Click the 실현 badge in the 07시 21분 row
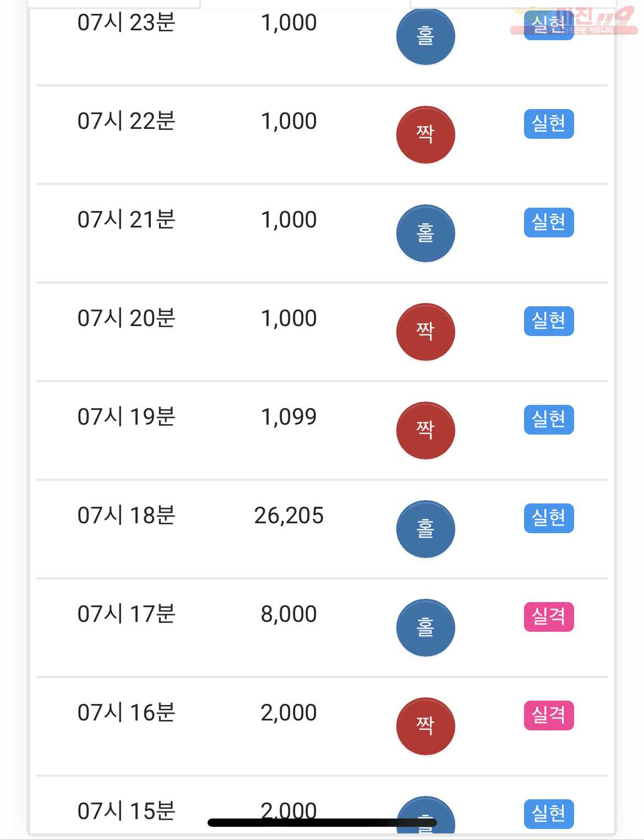644x840 pixels. point(549,223)
